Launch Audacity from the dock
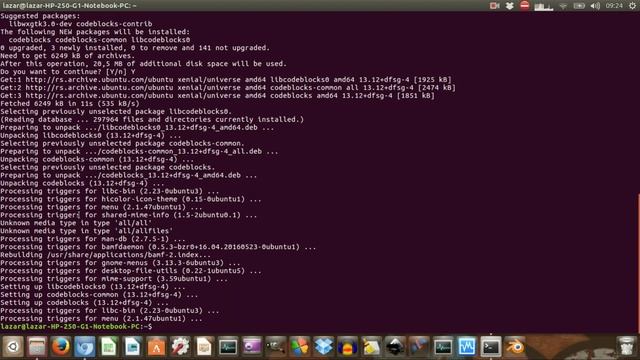This screenshot has width=640, height=360. click(x=347, y=347)
